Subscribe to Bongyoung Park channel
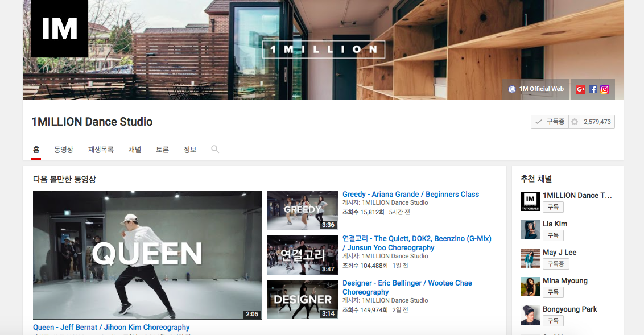Screen dimensions: 644x335 pyautogui.click(x=553, y=321)
